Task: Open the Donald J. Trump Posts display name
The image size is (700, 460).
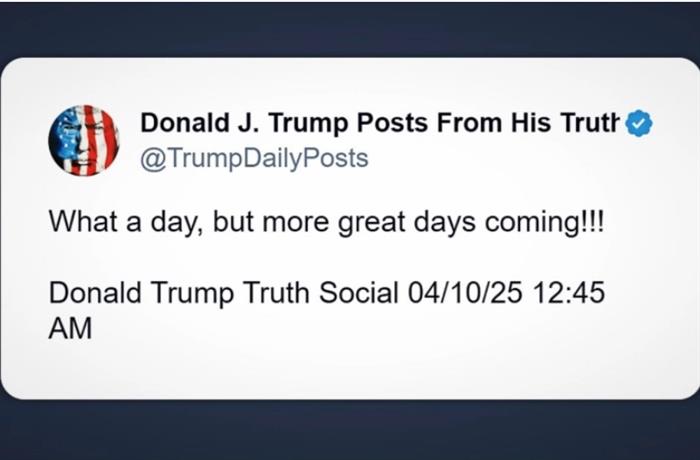Action: [380, 122]
